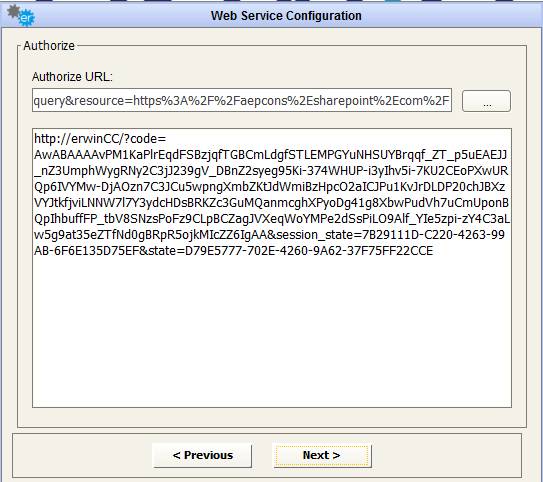Return to previous step with < Previous
Viewport: 543px width, 482px height.
[x=203, y=455]
